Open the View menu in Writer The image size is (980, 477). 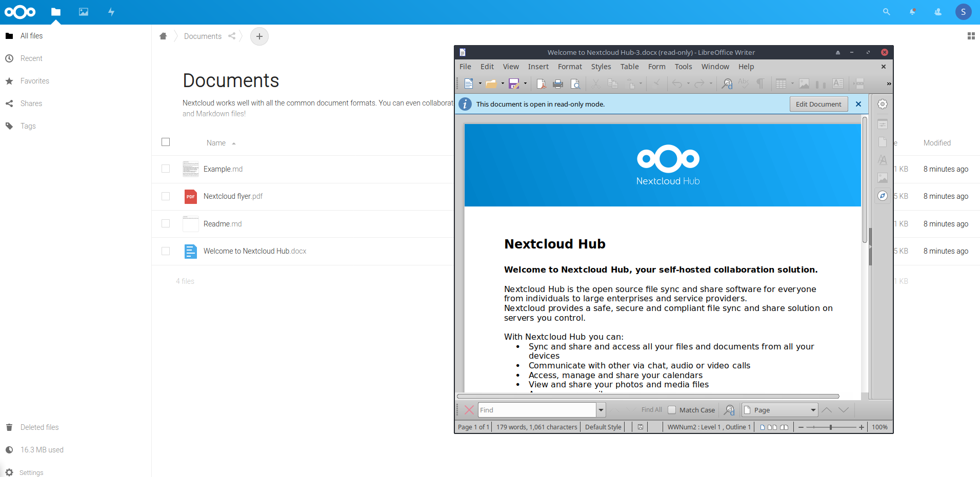(x=511, y=67)
